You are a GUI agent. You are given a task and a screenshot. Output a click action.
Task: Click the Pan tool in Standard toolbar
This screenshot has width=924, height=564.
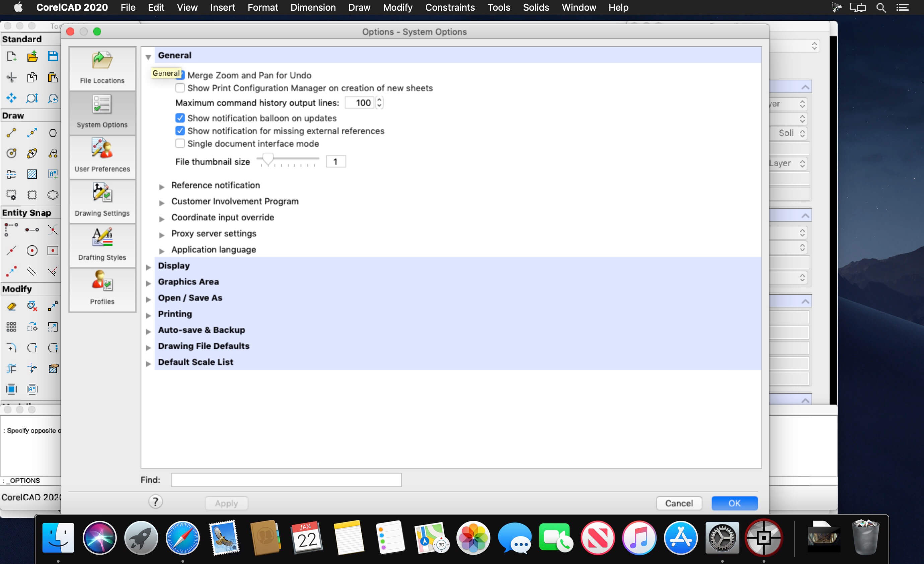click(x=11, y=98)
